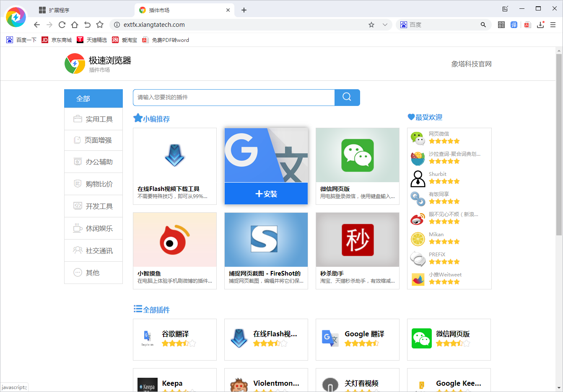Image resolution: width=563 pixels, height=392 pixels.
Task: Open a new tab with the plus button
Action: click(x=244, y=10)
